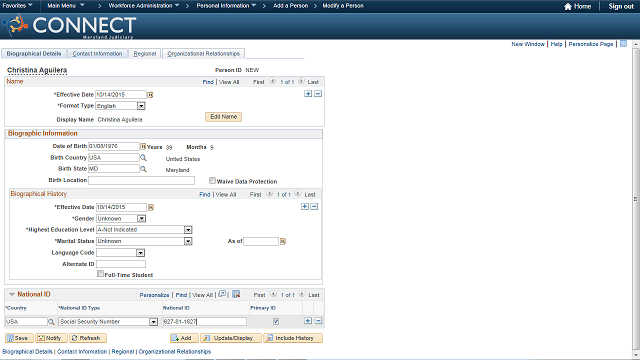Check the Full-Time Student box
640x360 pixels.
pos(100,274)
